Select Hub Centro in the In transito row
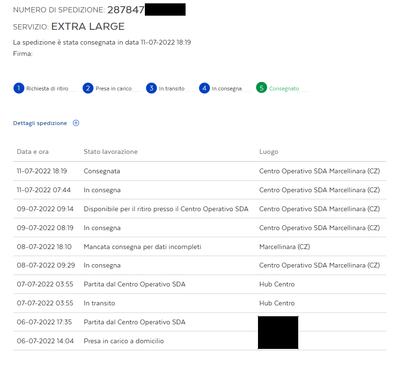Screen dimensions: 400x366 pos(277,303)
